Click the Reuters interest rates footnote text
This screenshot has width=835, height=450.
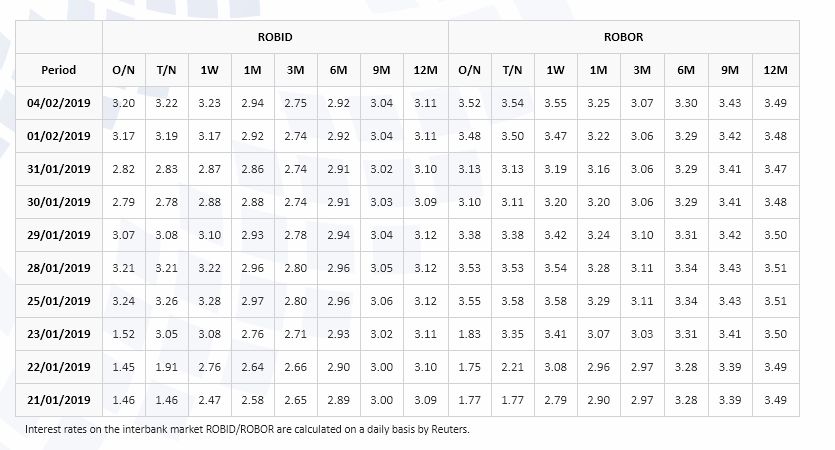tap(247, 429)
